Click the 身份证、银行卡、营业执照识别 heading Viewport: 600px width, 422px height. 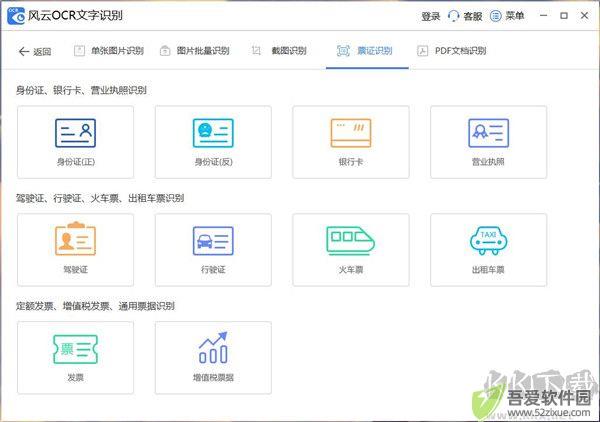coord(81,90)
